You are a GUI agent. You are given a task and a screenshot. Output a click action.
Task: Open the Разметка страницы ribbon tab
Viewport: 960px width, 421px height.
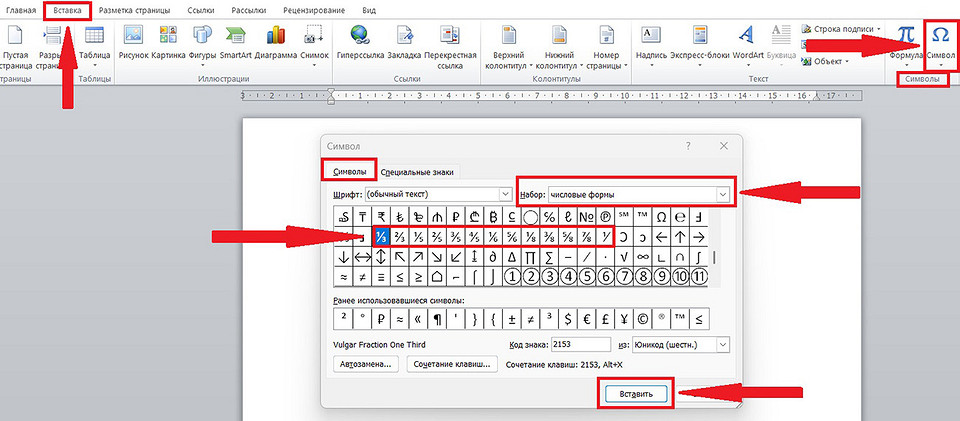click(x=135, y=10)
